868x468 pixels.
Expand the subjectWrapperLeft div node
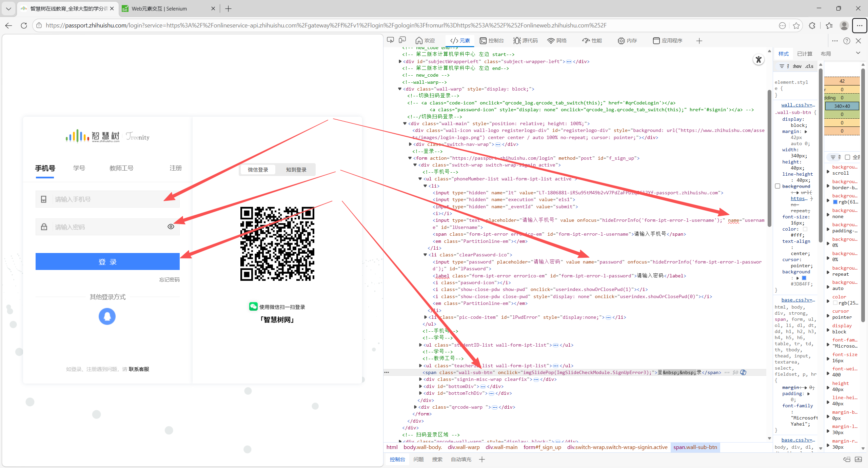pyautogui.click(x=400, y=61)
